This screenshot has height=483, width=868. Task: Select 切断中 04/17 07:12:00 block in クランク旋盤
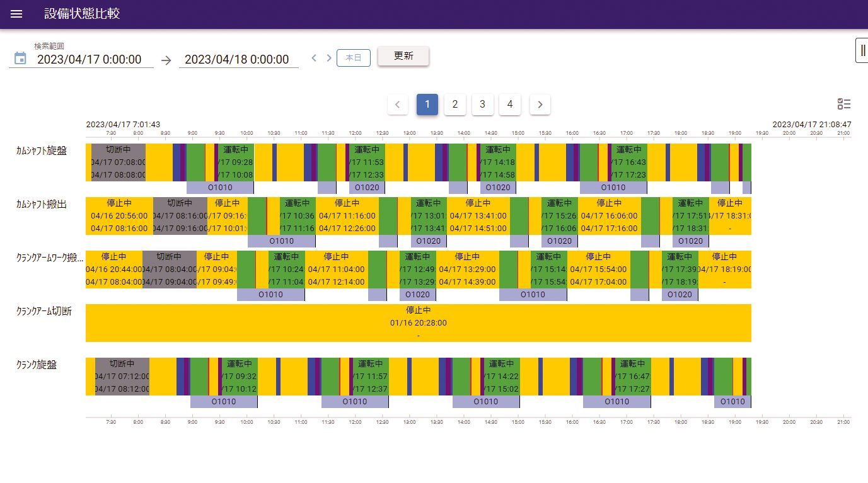tap(122, 377)
